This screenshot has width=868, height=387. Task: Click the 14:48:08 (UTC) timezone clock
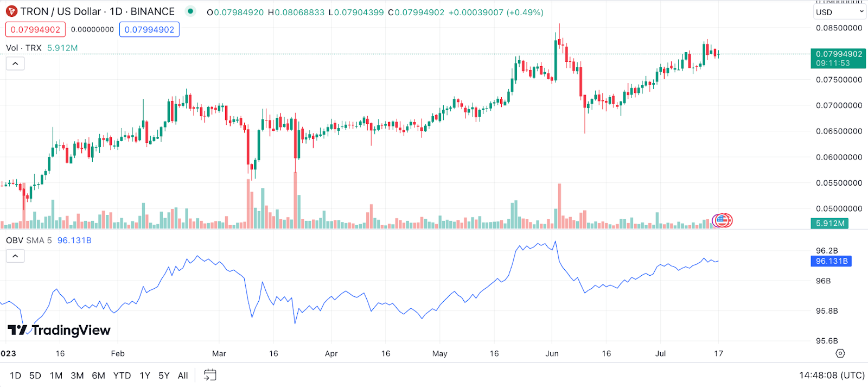click(x=832, y=376)
